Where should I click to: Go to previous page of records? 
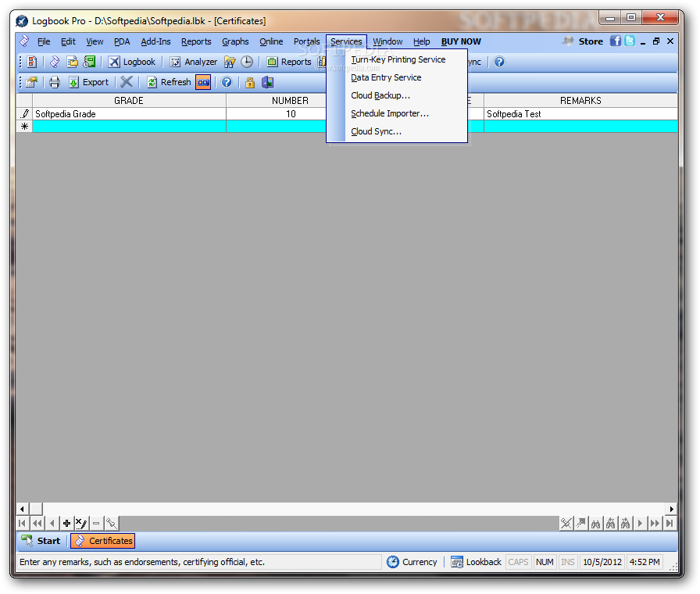tap(37, 523)
